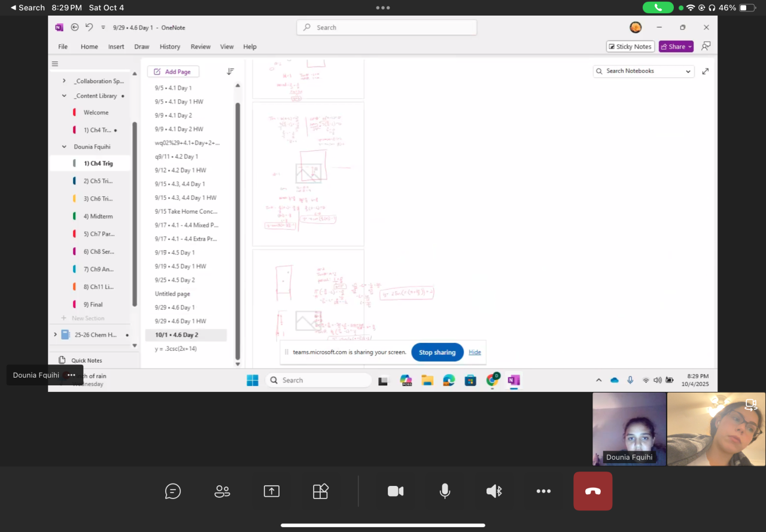Image resolution: width=766 pixels, height=532 pixels.
Task: Expand the _Collaboration Space section group
Action: [64, 81]
